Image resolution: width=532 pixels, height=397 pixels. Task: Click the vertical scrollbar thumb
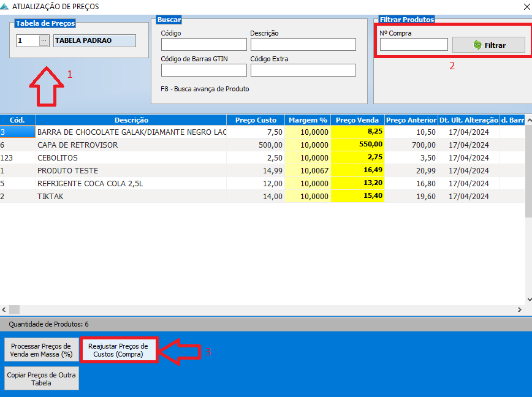(528, 171)
